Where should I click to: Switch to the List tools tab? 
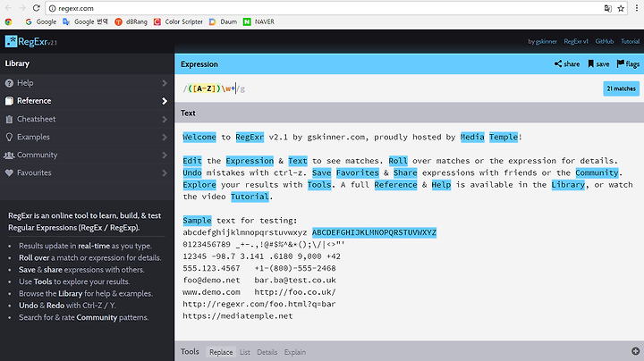tap(245, 352)
